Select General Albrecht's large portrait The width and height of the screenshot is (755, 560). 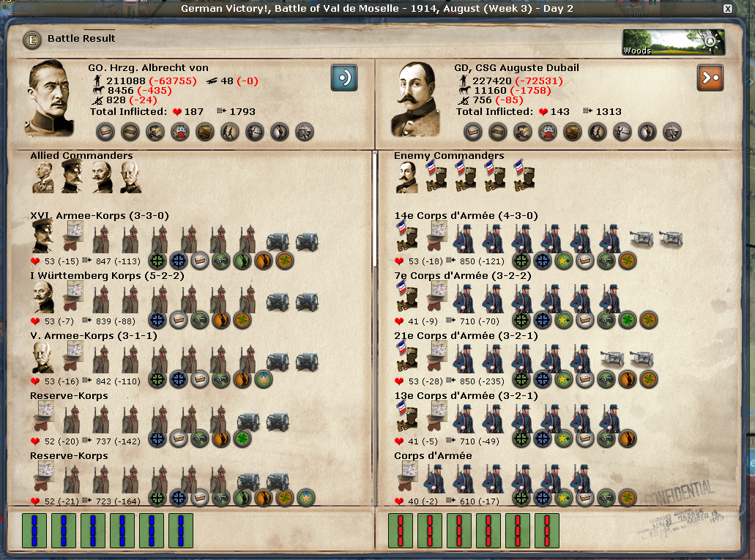click(51, 99)
